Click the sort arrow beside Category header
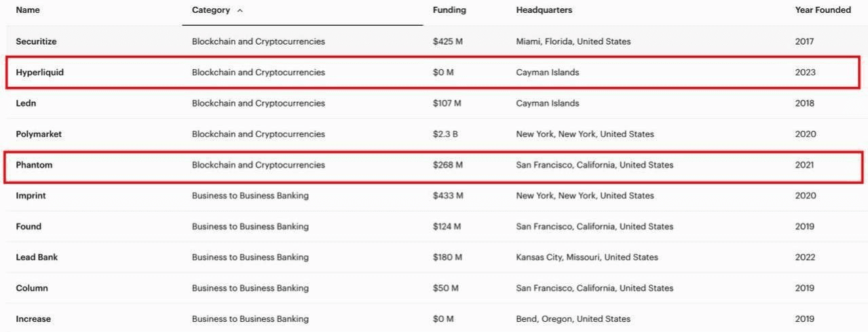Screen dimensions: 868x332 240,11
